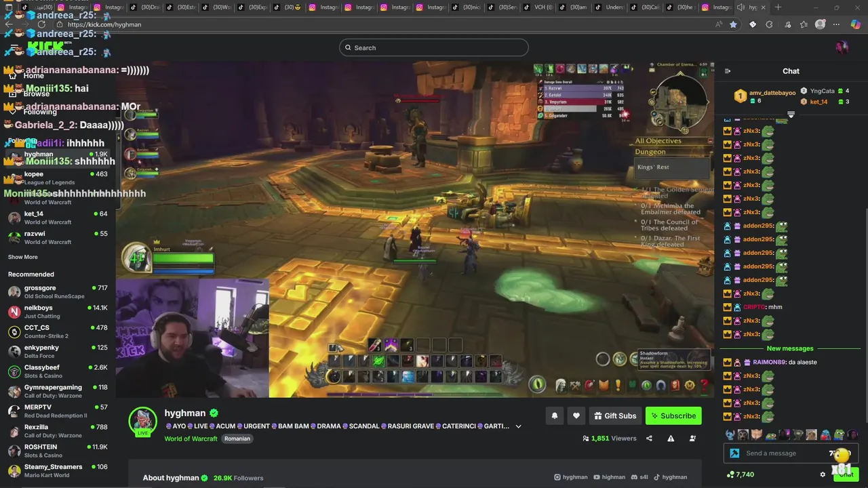Open recommended channel MERPTV

(58, 411)
